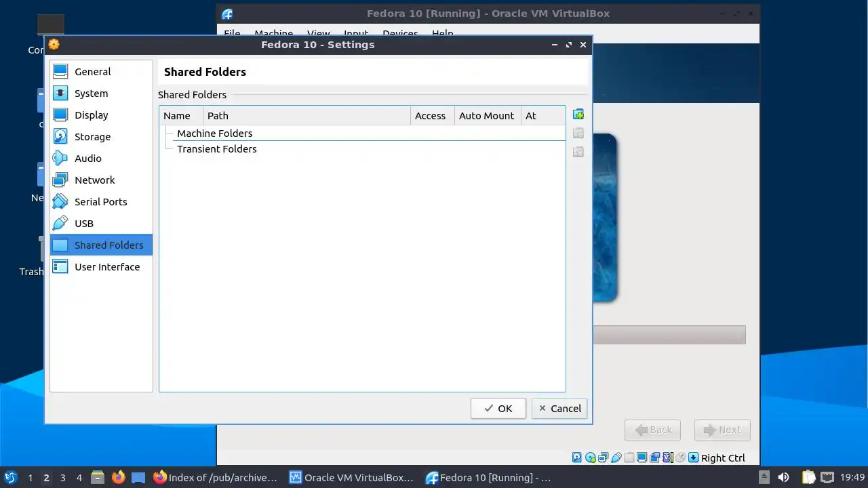
Task: Open the View menu in VM window
Action: [318, 33]
